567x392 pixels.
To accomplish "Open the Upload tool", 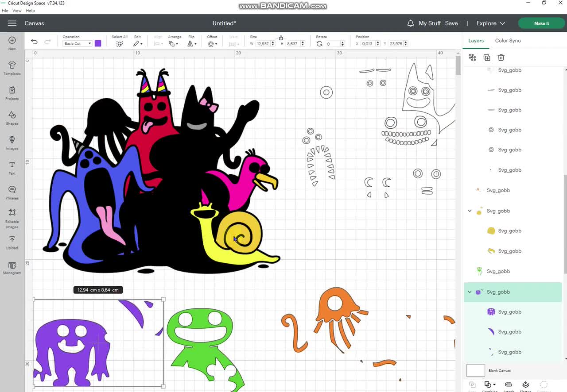I will 12,242.
